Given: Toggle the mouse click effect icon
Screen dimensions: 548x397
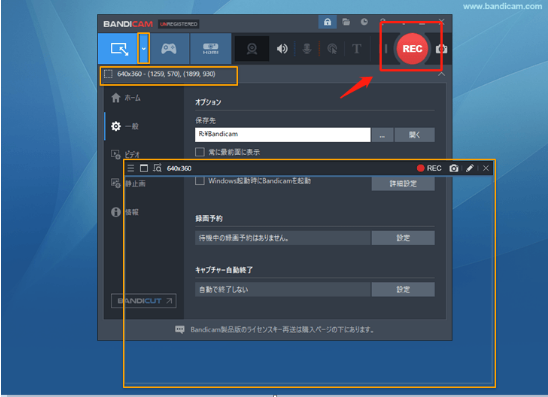Looking at the screenshot, I should (x=332, y=49).
